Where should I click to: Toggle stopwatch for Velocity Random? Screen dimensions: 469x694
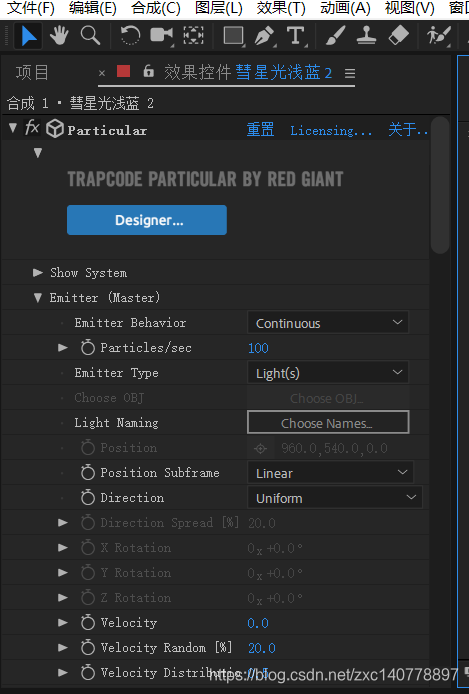tap(88, 648)
